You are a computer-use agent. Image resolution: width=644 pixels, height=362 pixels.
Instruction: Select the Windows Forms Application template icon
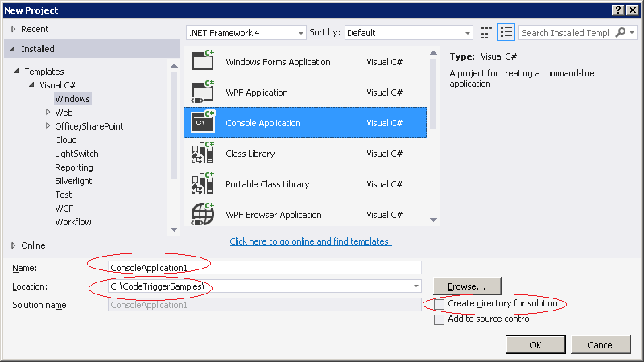[x=203, y=62]
